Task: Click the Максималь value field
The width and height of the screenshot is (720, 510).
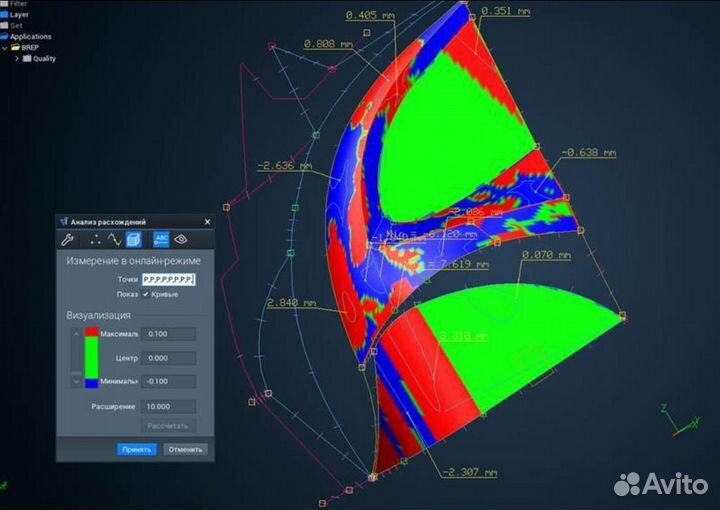Action: click(x=168, y=333)
